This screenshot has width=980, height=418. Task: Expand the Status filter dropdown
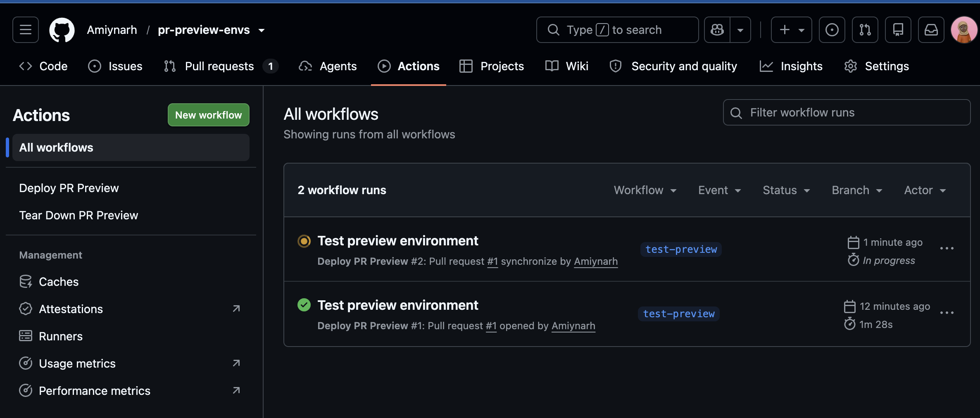click(x=786, y=190)
